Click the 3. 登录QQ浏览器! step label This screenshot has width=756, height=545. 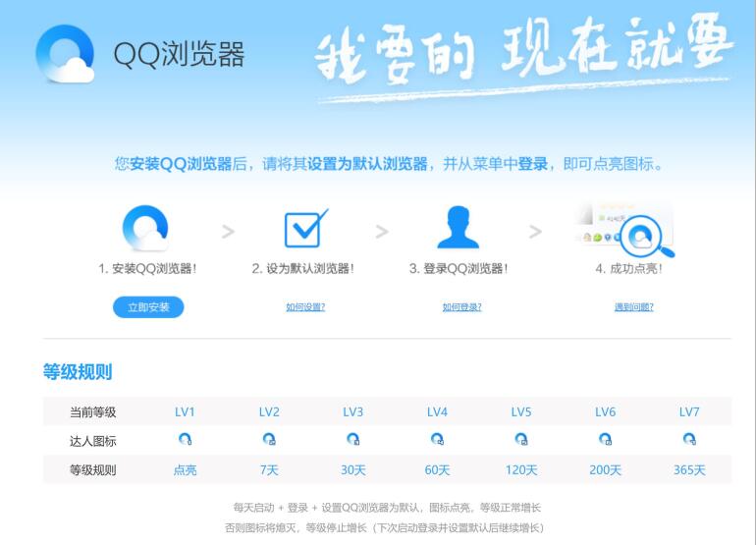click(x=459, y=269)
